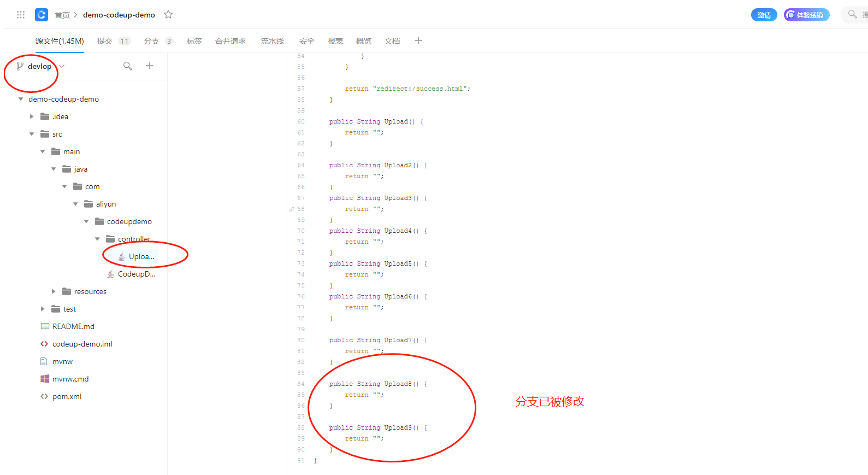Click the search magnifier in file tree panel

click(128, 66)
